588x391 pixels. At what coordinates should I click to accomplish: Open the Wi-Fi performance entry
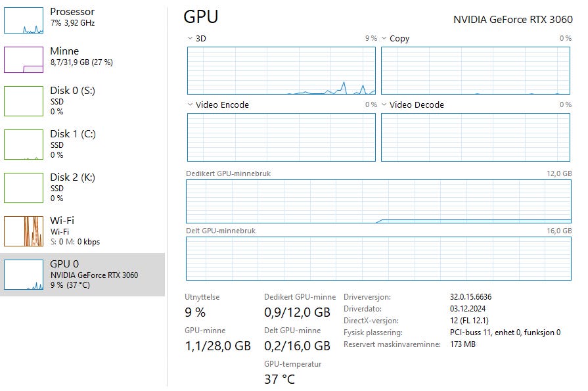(x=62, y=221)
